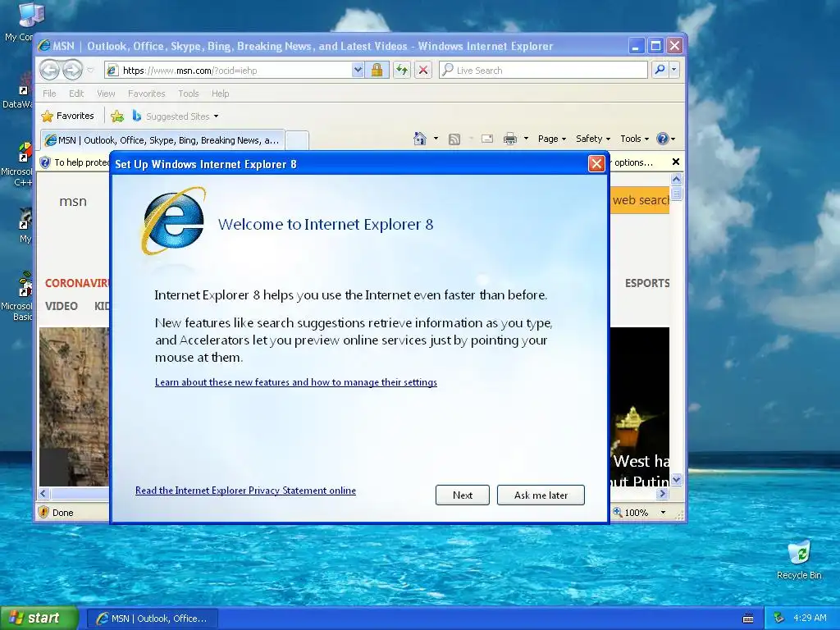This screenshot has width=840, height=630.
Task: Click the blue Help question mark icon
Action: click(x=663, y=139)
